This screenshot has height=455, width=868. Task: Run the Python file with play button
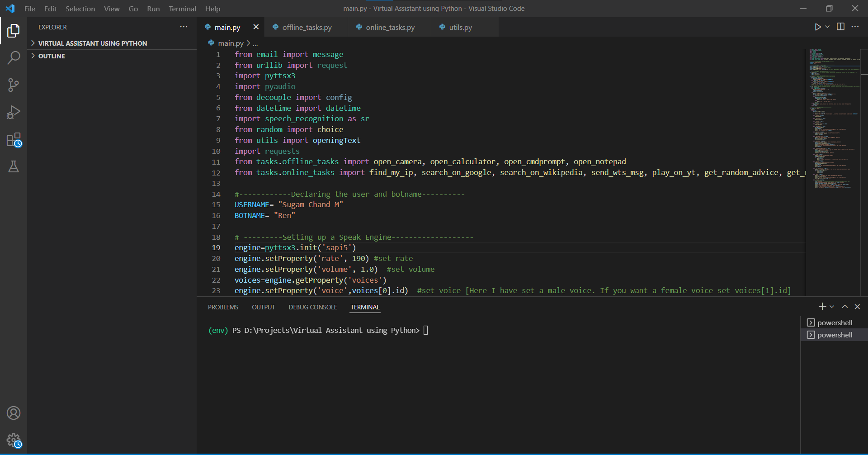[x=817, y=27]
